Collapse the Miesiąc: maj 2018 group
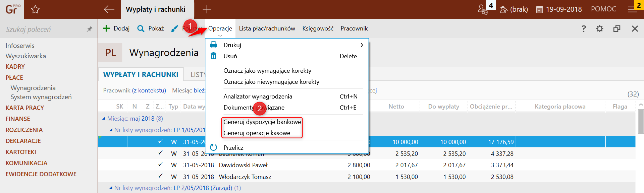 [x=104, y=119]
